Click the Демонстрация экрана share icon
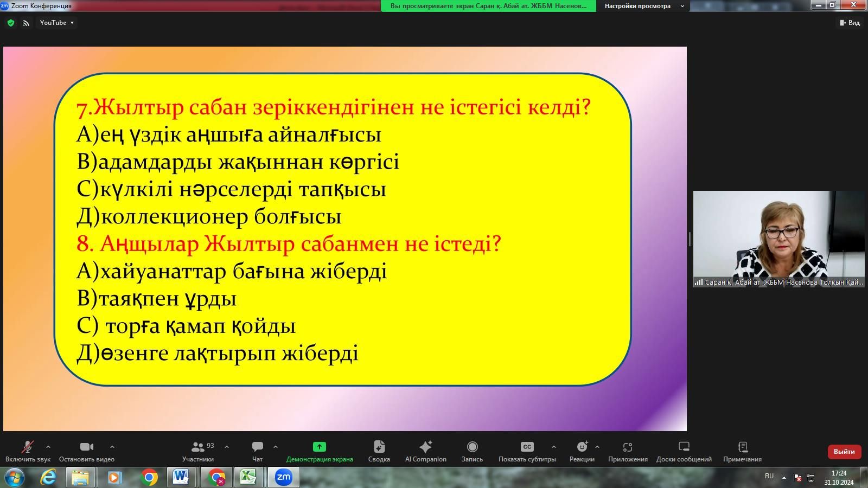868x488 pixels. tap(320, 447)
